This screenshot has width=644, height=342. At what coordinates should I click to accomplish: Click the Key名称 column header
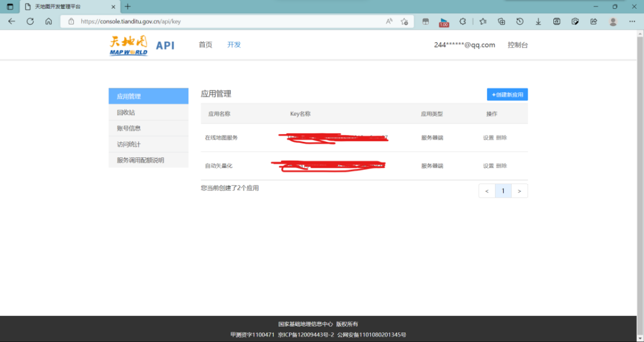click(x=300, y=114)
